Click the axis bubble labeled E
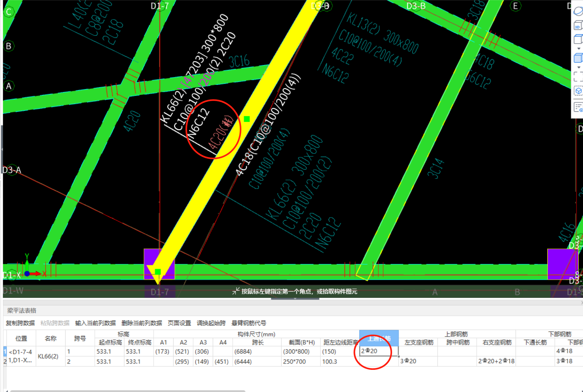The width and height of the screenshot is (583, 392). (515, 6)
